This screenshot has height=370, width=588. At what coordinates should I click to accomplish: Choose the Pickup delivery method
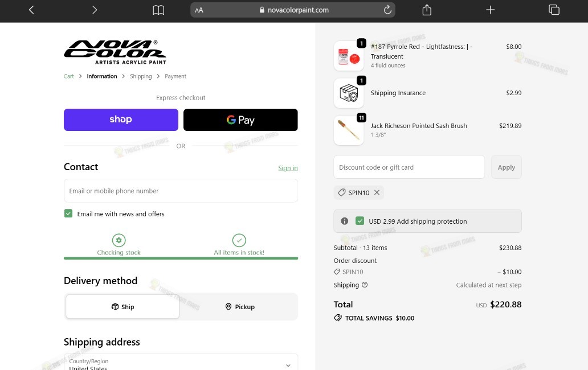click(240, 307)
